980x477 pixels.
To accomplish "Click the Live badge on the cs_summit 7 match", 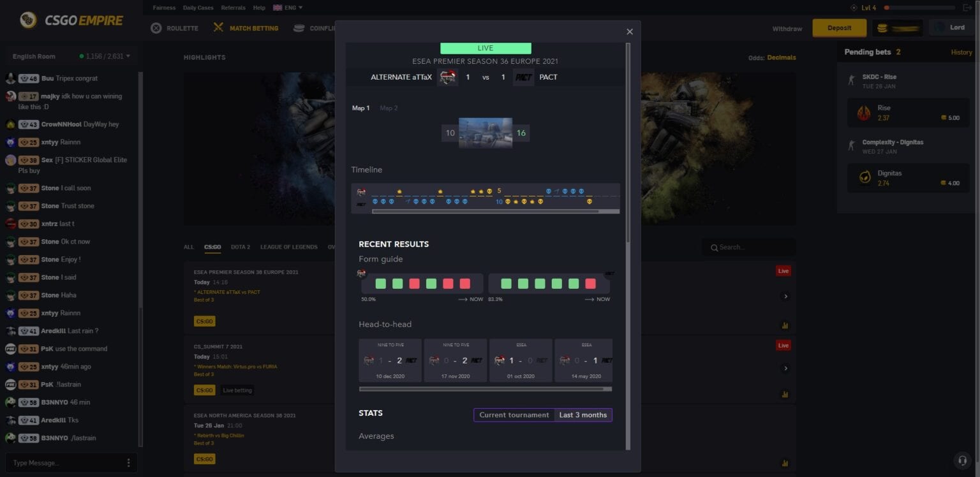I will (783, 346).
